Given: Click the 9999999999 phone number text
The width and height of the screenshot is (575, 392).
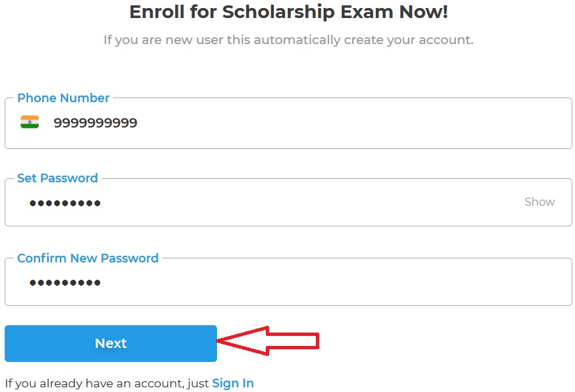Looking at the screenshot, I should (x=95, y=123).
